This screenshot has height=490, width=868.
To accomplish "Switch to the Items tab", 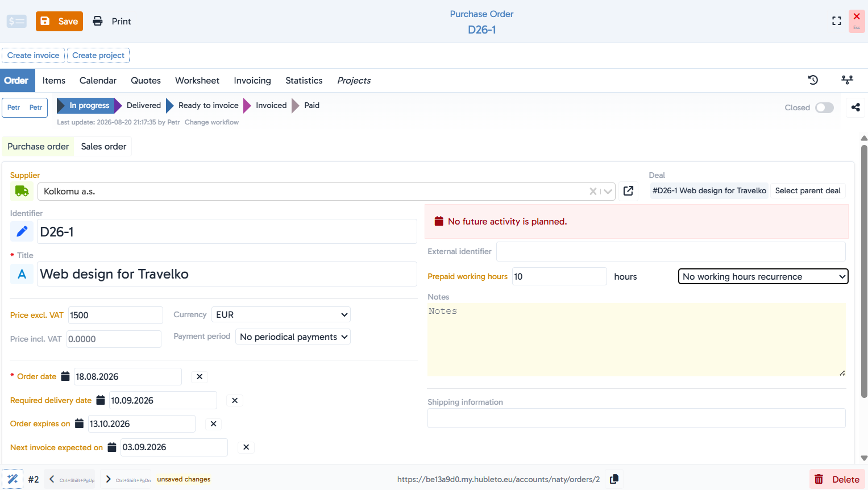I will point(54,81).
